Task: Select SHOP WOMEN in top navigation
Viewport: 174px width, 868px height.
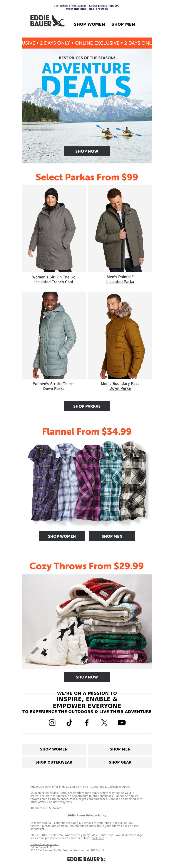Action: coord(89,24)
